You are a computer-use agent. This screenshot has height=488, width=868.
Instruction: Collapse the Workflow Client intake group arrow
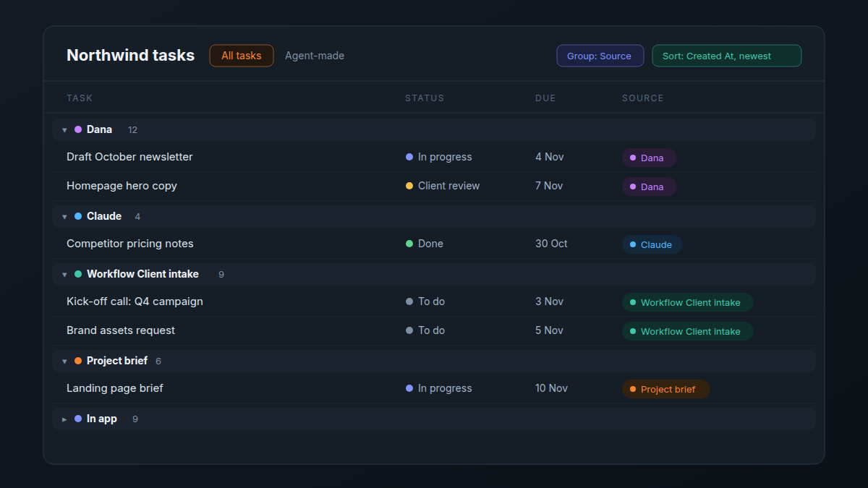click(x=64, y=275)
